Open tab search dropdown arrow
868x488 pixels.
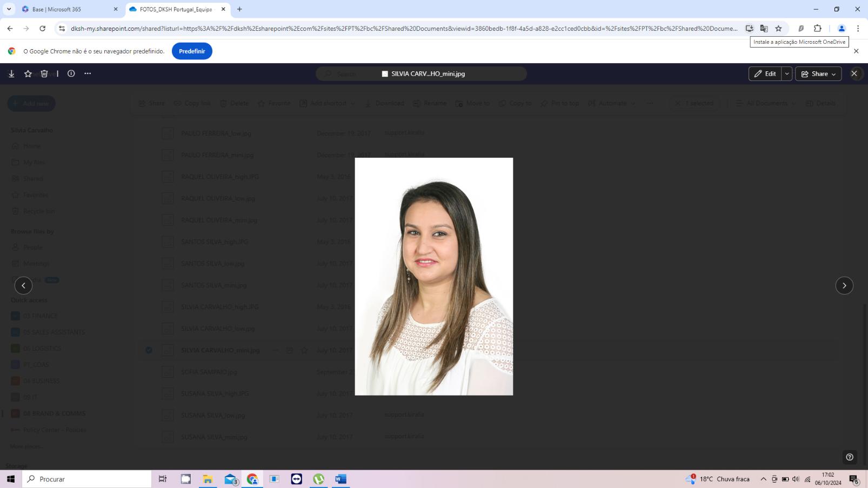9,9
